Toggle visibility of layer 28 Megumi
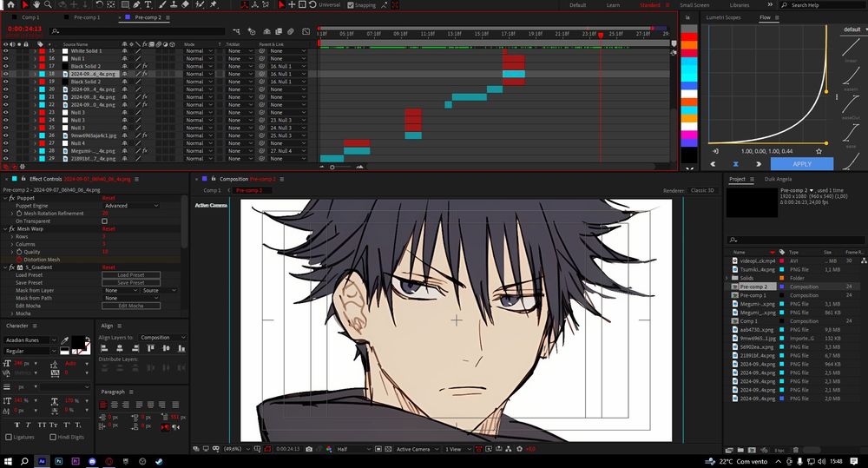The image size is (868, 468). click(x=6, y=151)
